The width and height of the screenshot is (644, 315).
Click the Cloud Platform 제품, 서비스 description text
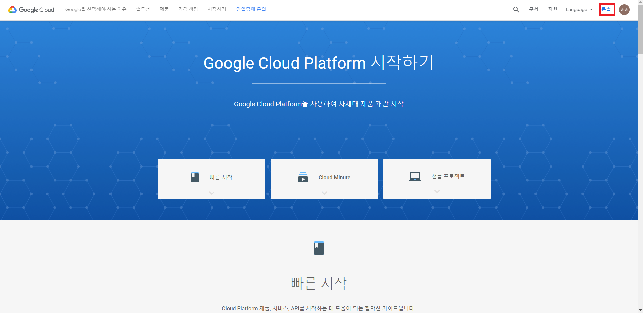pos(319,308)
